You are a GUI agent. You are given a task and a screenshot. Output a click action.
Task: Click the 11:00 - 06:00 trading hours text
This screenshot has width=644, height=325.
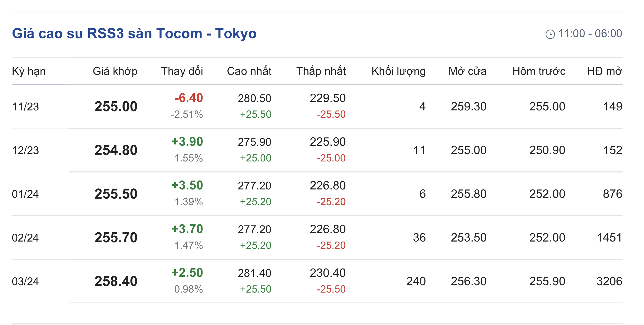(590, 34)
